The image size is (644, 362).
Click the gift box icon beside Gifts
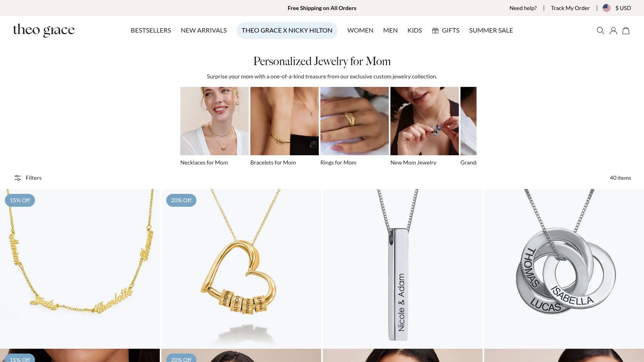click(x=435, y=31)
